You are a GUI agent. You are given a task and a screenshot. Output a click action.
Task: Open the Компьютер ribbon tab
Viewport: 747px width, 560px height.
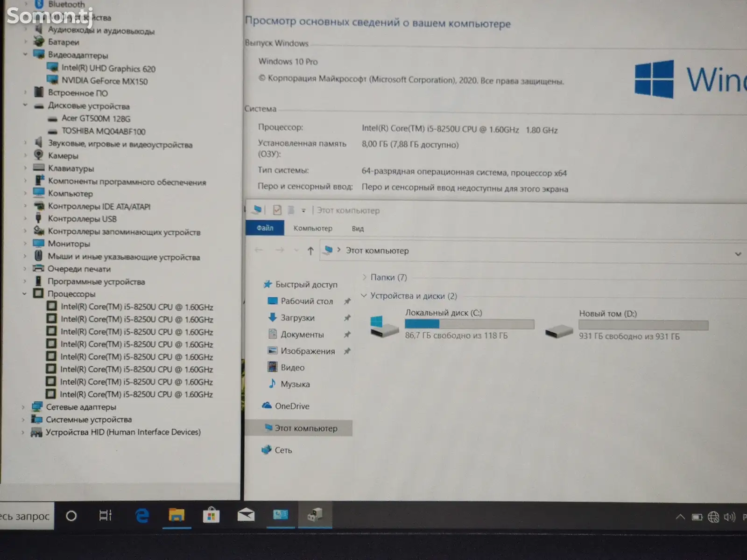[x=313, y=228]
